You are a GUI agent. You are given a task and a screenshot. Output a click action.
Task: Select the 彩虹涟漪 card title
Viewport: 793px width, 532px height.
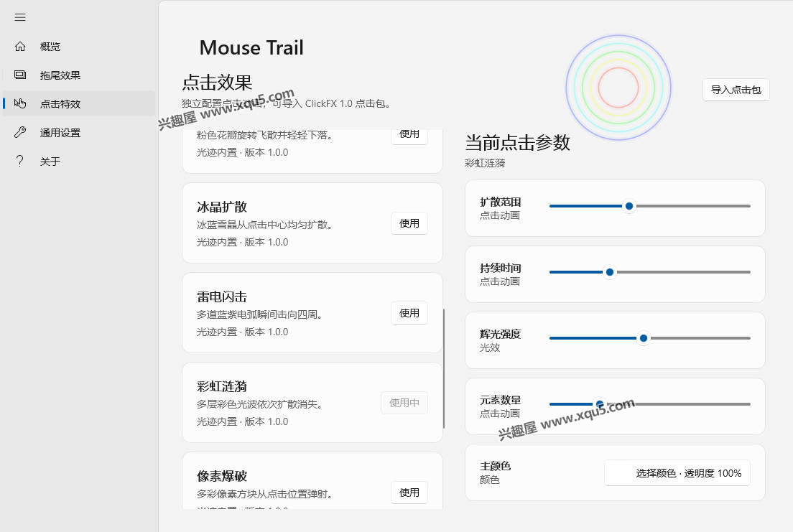click(221, 386)
